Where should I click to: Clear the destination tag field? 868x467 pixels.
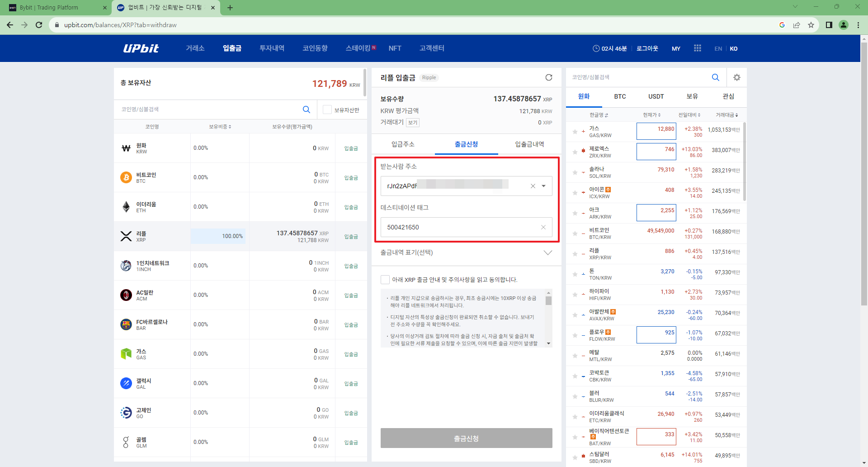pyautogui.click(x=543, y=227)
